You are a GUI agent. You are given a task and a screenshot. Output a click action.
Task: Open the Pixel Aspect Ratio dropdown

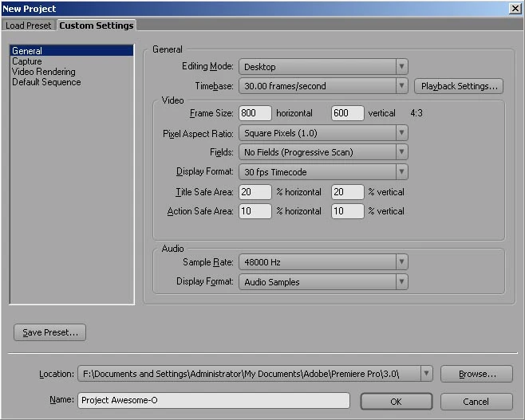click(323, 133)
